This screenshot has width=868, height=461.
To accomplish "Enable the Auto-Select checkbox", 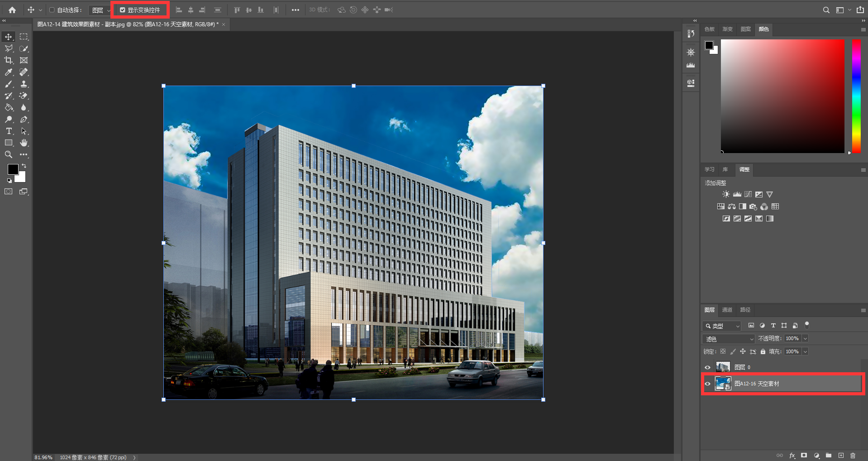I will pyautogui.click(x=52, y=10).
